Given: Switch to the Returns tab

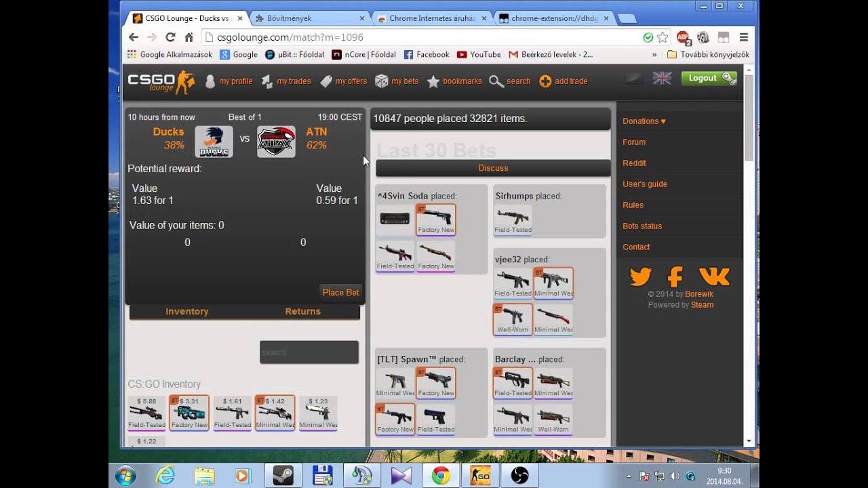Looking at the screenshot, I should coord(302,312).
